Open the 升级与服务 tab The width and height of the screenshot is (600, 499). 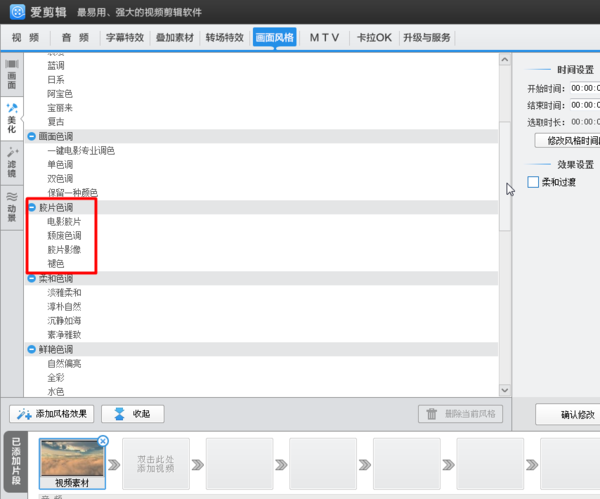click(x=427, y=38)
